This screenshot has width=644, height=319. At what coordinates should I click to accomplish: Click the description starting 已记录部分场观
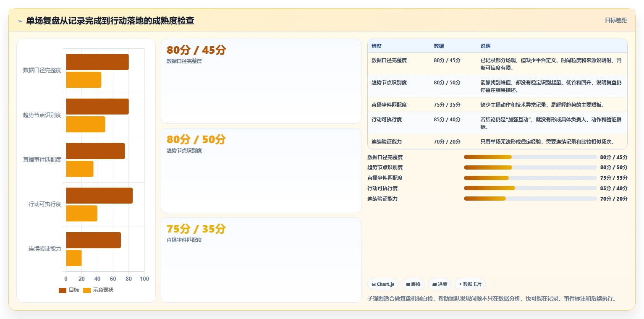[x=551, y=64]
